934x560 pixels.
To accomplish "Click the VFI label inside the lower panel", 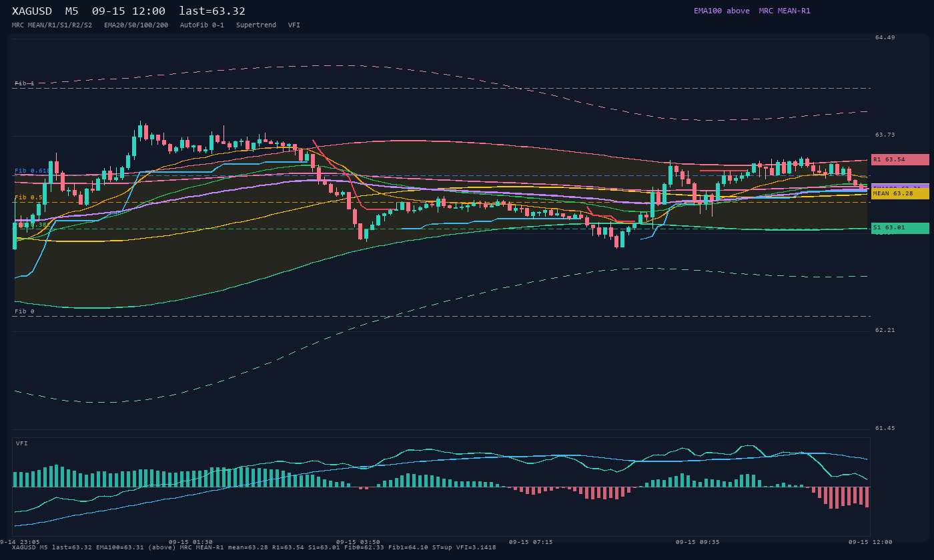I will coord(22,443).
